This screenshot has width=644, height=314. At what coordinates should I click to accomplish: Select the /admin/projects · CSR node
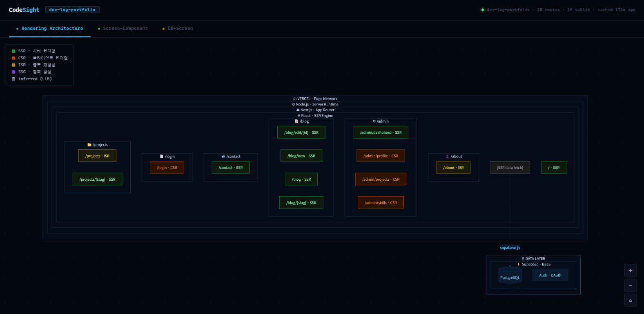coord(381,179)
